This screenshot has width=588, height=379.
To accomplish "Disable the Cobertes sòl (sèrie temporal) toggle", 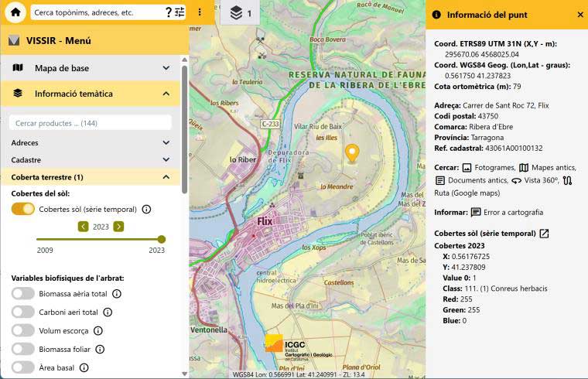I will (x=23, y=209).
